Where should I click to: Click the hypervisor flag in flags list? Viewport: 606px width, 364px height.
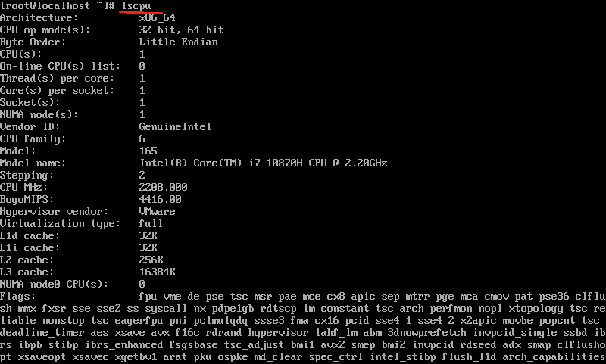tap(278, 333)
